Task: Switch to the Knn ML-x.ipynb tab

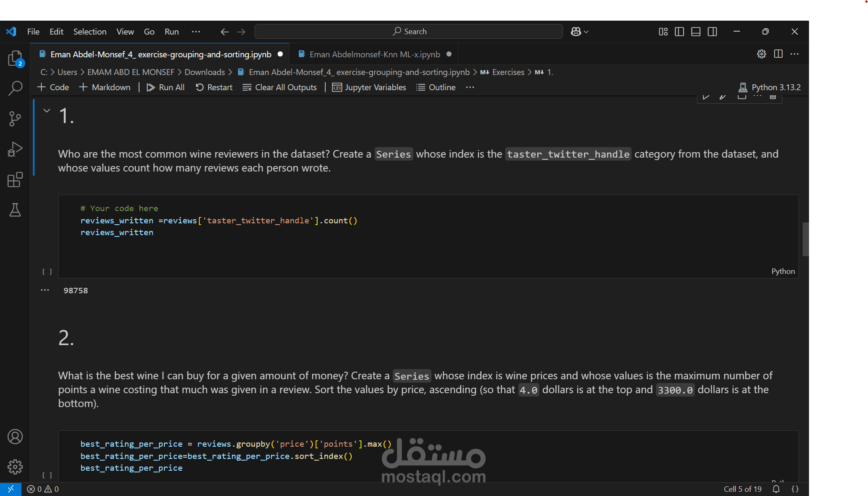Action: click(374, 54)
